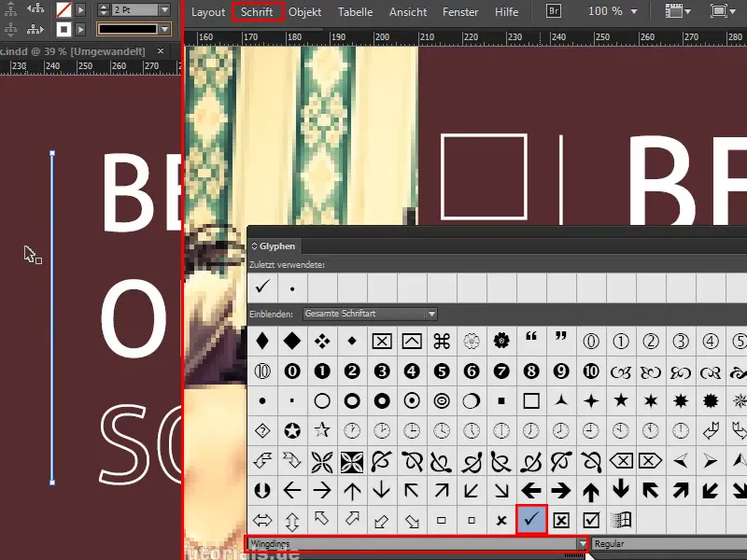Viewport: 747px width, 560px height.
Task: Open the Hilfe menu
Action: (506, 12)
